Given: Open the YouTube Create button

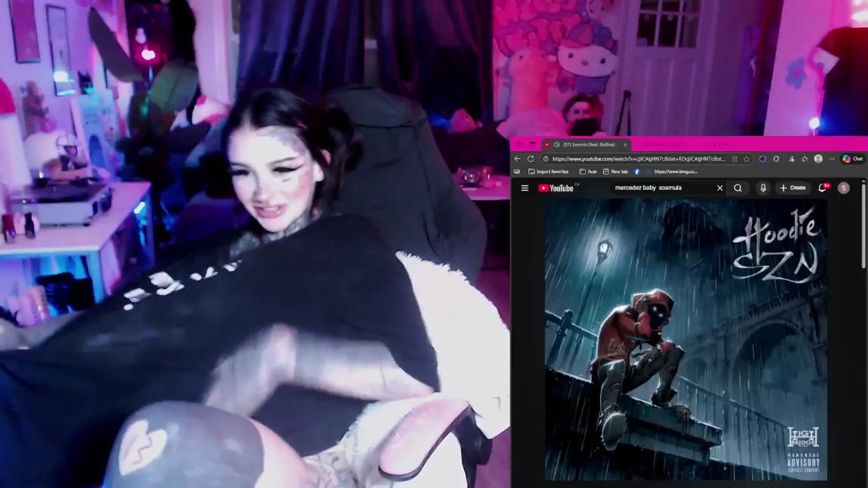Looking at the screenshot, I should click(793, 188).
